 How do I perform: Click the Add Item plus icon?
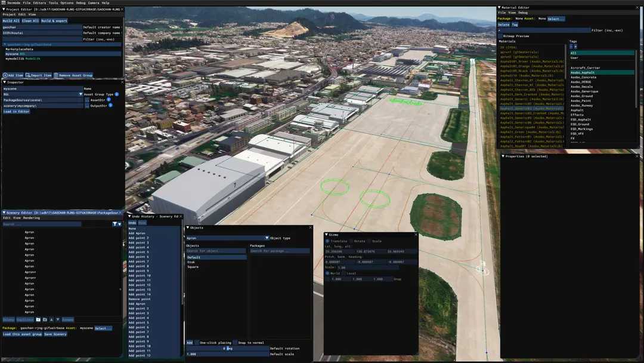[x=5, y=75]
